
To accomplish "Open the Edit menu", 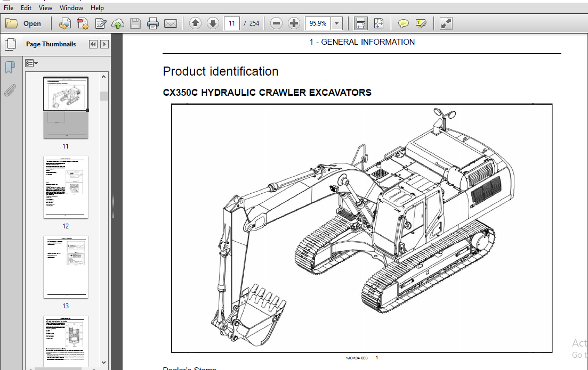I will tap(26, 7).
